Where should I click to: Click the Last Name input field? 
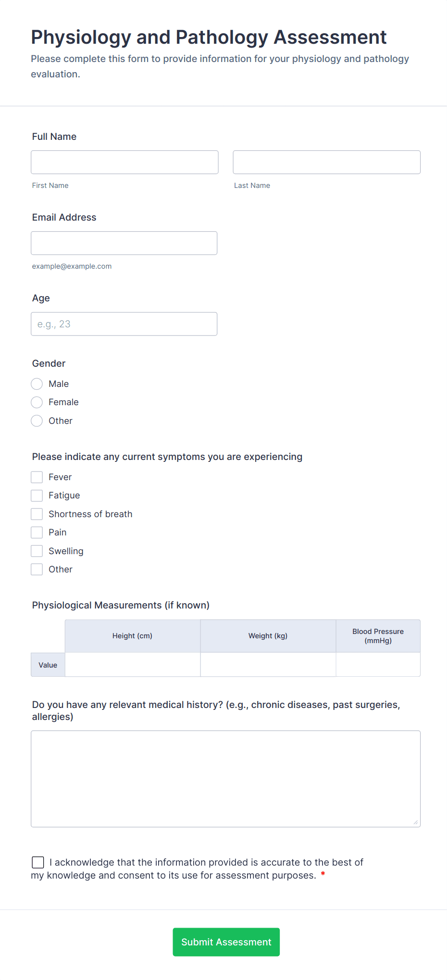pos(326,162)
